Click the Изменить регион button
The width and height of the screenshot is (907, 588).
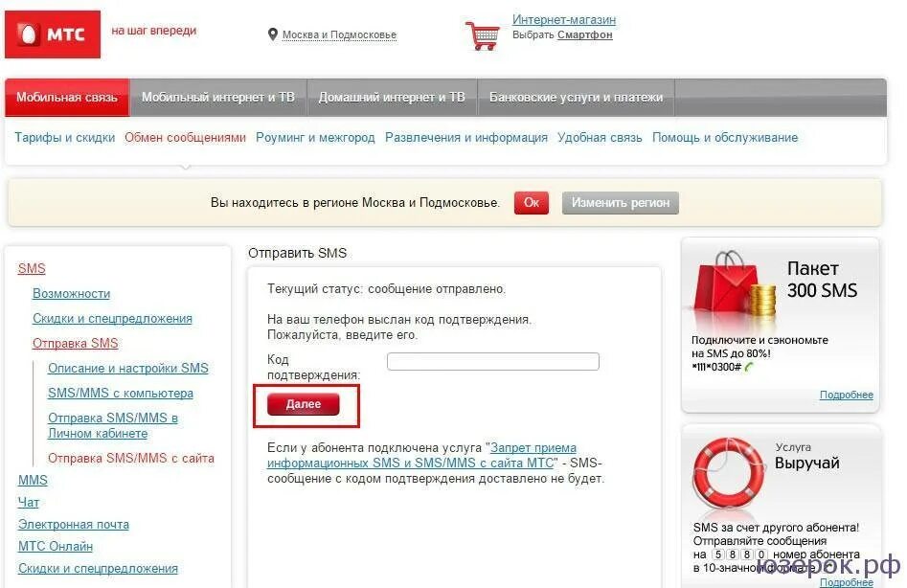point(620,203)
